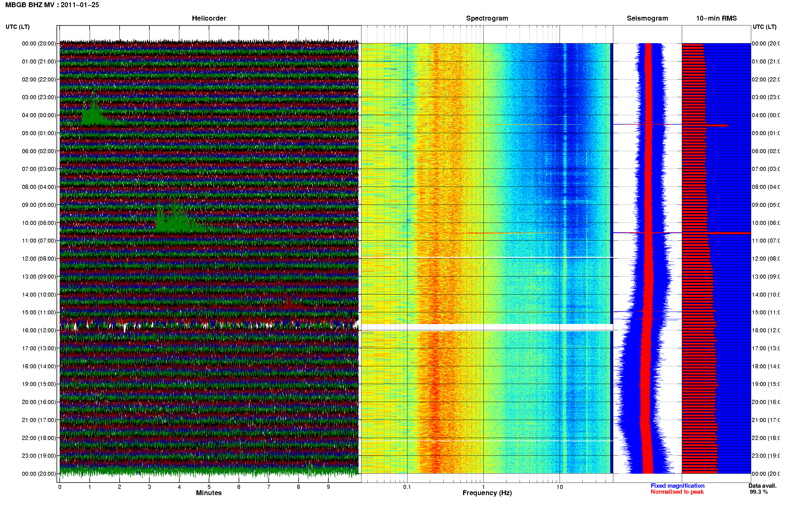
Task: Click the left time label '03:00 (23:00)'
Action: click(39, 97)
